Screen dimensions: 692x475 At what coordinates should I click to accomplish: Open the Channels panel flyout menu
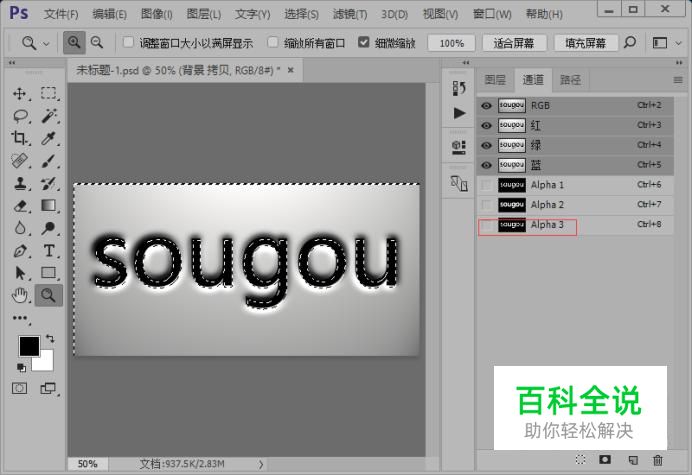pyautogui.click(x=678, y=80)
